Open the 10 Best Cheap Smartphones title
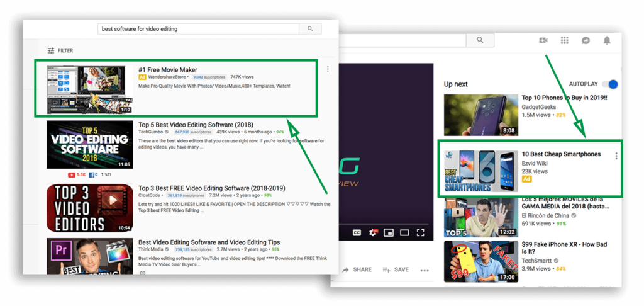 561,154
